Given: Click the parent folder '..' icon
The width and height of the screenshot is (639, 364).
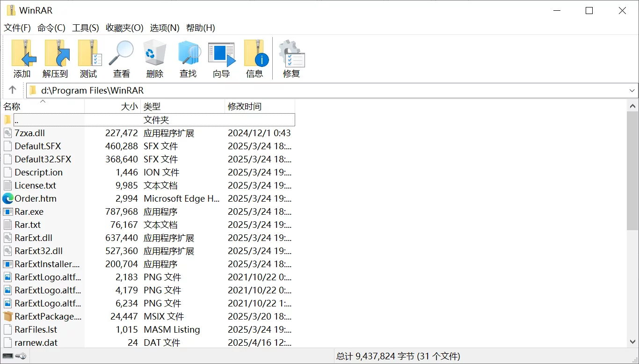Looking at the screenshot, I should (x=7, y=120).
